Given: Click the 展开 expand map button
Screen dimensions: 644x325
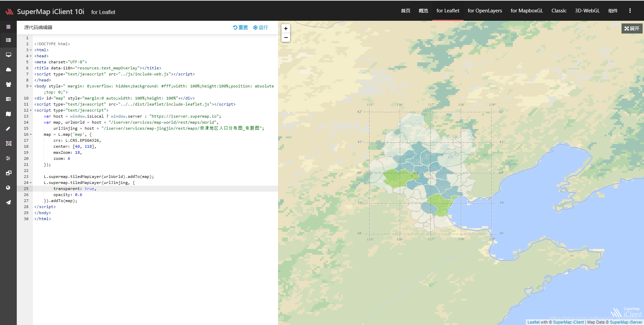Looking at the screenshot, I should 632,28.
